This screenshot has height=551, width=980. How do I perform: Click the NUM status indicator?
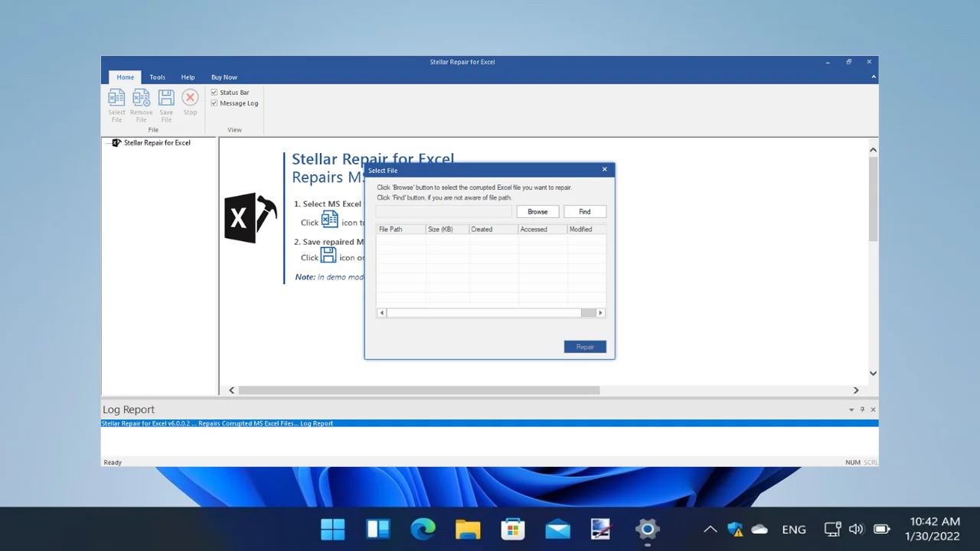pos(853,462)
